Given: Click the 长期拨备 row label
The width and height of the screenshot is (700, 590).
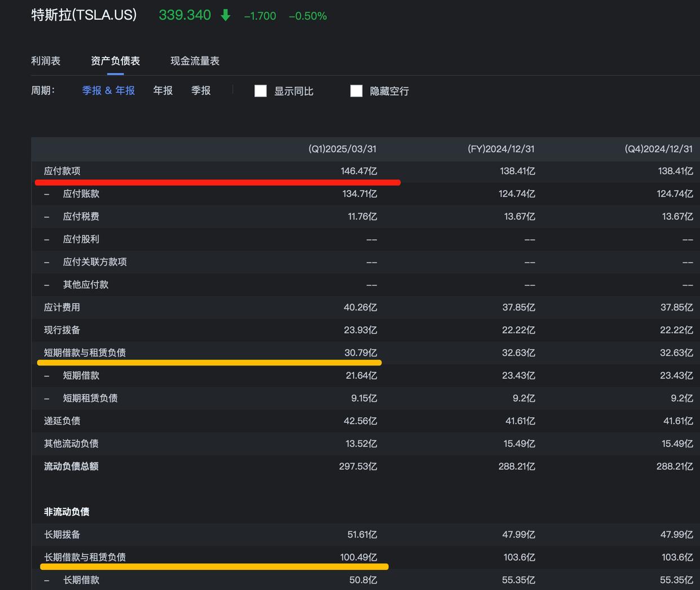Looking at the screenshot, I should [x=62, y=534].
